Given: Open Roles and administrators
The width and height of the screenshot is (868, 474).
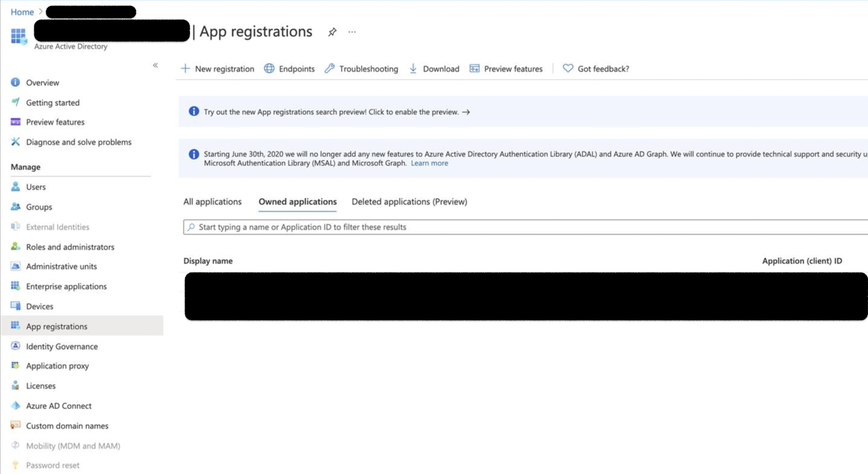Looking at the screenshot, I should coord(70,247).
